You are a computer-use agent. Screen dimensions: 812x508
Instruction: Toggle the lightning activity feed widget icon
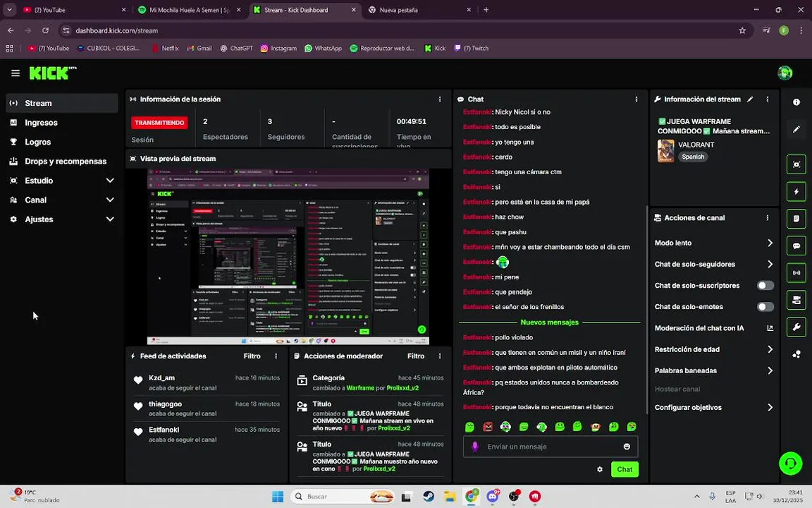click(x=796, y=191)
